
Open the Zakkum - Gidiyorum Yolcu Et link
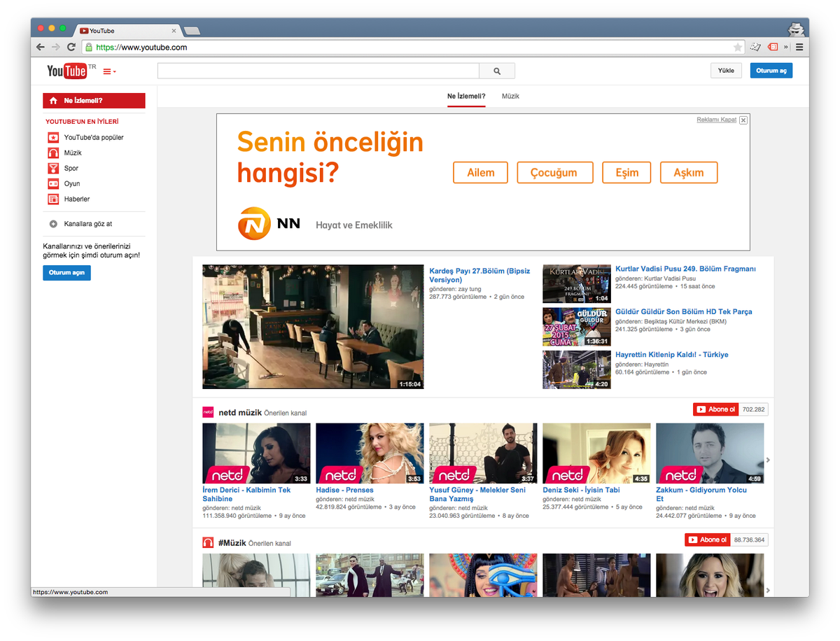(701, 494)
